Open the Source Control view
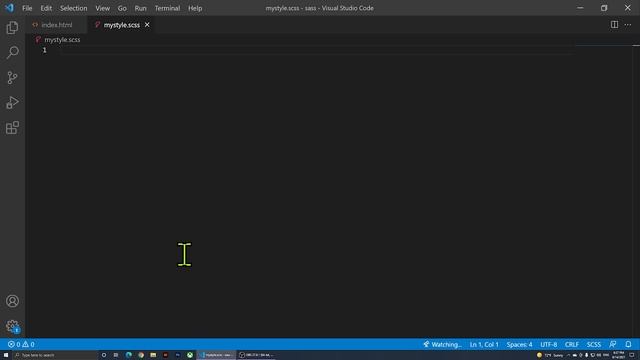 12,78
